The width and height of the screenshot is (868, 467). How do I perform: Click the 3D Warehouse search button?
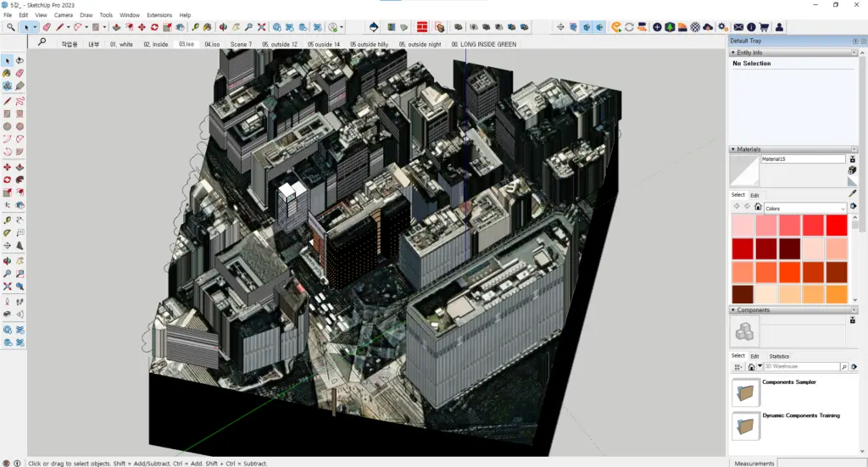tap(844, 367)
